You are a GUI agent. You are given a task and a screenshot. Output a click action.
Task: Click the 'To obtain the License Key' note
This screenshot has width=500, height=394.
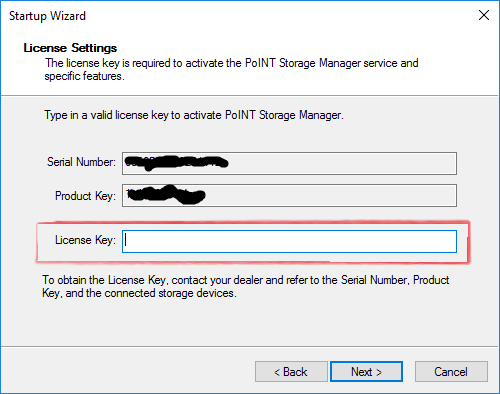pos(246,286)
